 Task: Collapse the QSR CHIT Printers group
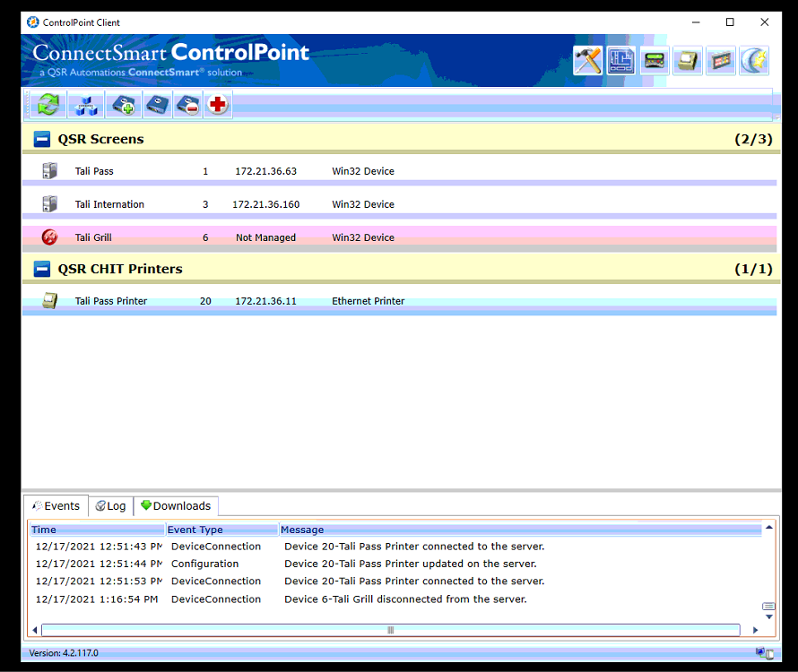tap(42, 269)
